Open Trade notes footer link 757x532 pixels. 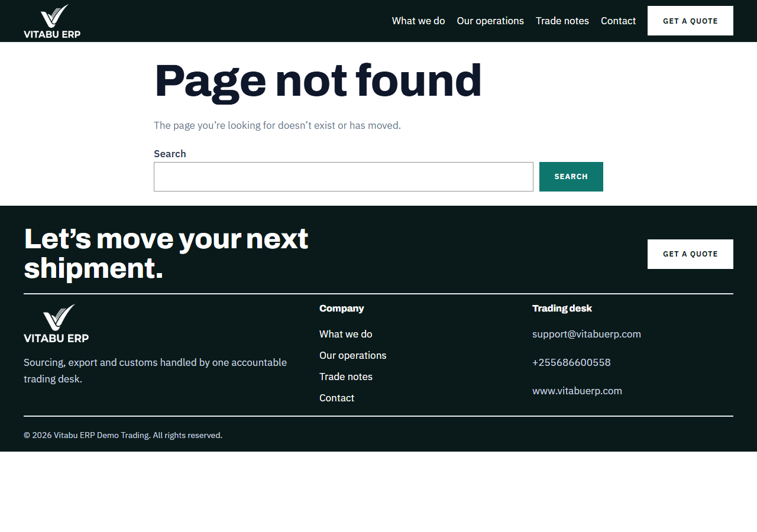346,377
